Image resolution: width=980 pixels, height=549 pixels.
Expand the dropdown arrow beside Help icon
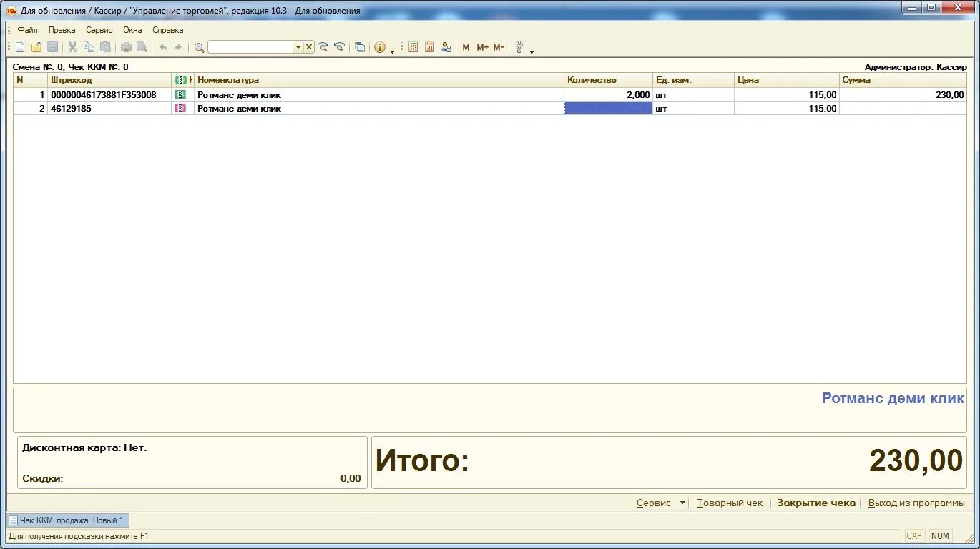[x=392, y=50]
